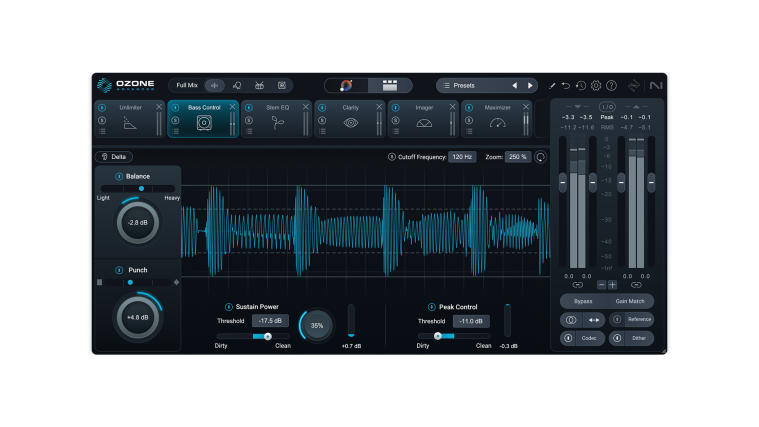Toggle power on the Bass Control module
This screenshot has width=759, height=427.
tap(175, 107)
